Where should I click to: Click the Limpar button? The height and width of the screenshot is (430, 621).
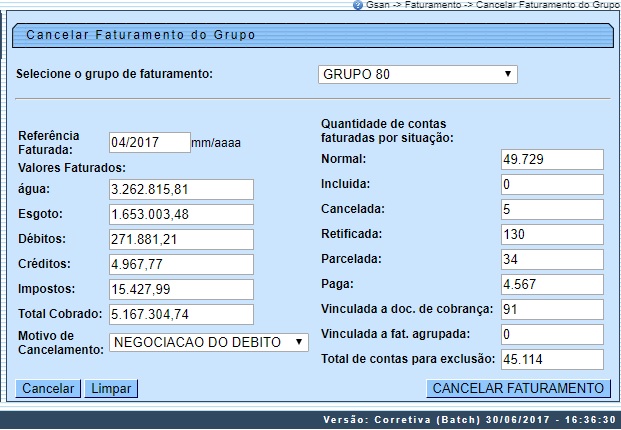pyautogui.click(x=111, y=388)
